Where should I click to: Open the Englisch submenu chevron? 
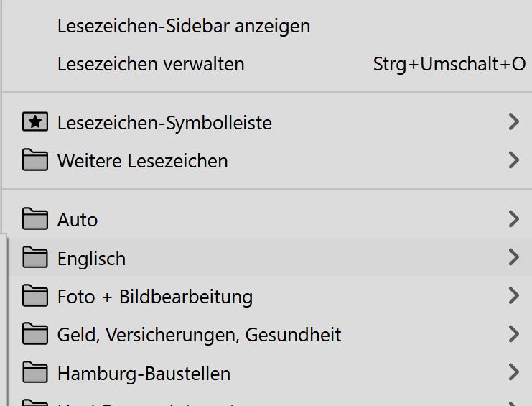tap(513, 257)
